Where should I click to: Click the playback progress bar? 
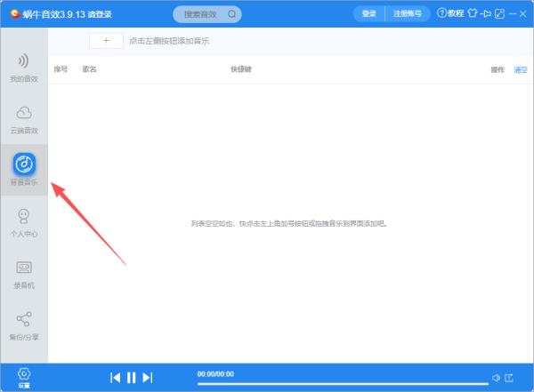343,384
